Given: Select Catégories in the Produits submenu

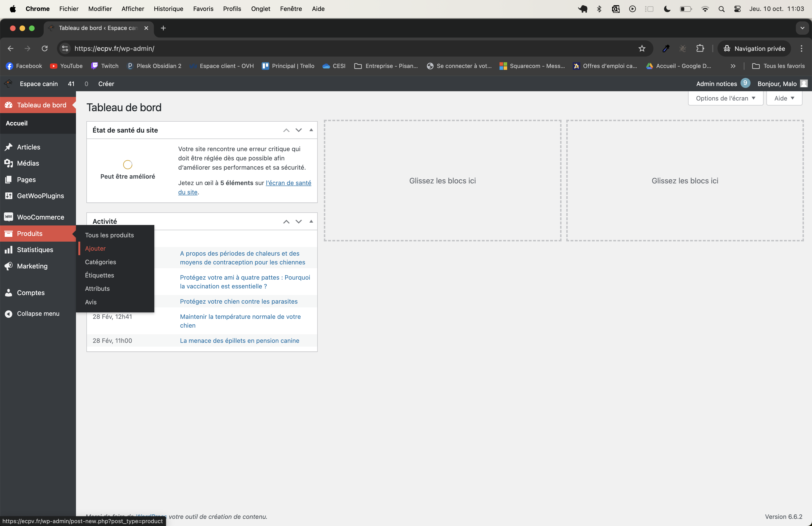Looking at the screenshot, I should click(x=100, y=262).
